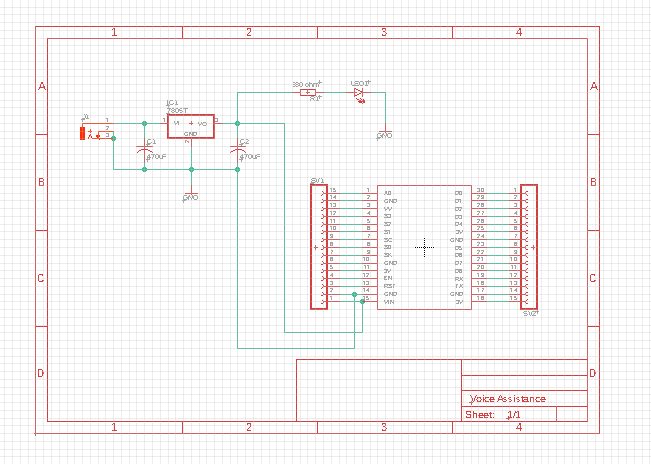Click the SC pin label

click(x=388, y=240)
